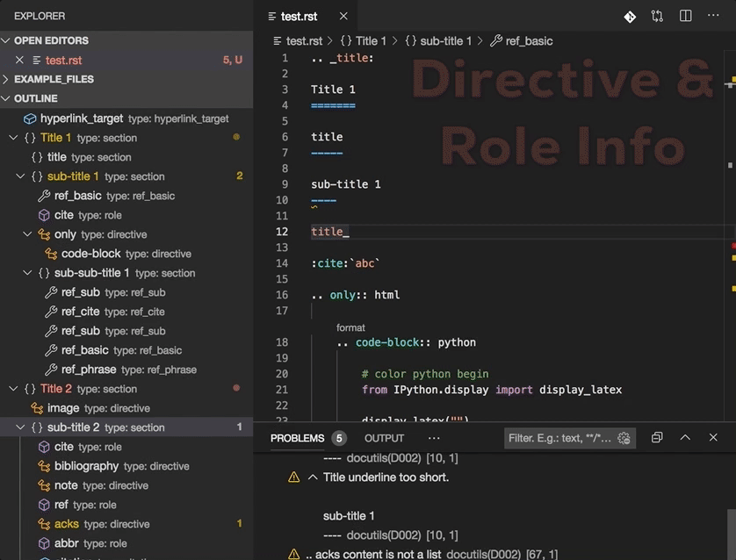
Task: Select test.rst in Open Editors
Action: pyautogui.click(x=126, y=60)
